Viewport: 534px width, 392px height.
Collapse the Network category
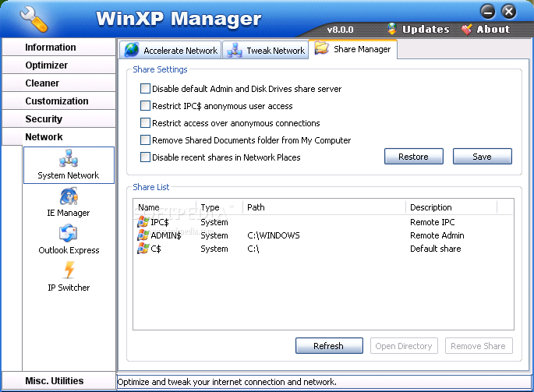click(x=59, y=137)
